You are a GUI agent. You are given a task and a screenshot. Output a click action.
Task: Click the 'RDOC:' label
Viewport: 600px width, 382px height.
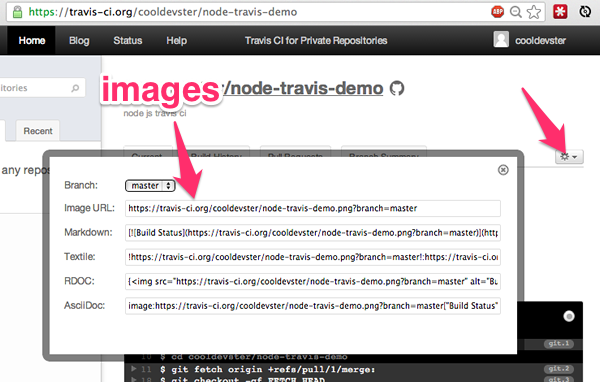click(x=79, y=281)
